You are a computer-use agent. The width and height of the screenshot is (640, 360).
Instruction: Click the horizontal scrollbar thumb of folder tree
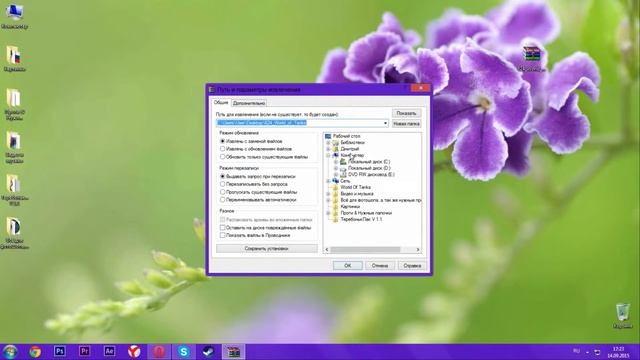(365, 249)
